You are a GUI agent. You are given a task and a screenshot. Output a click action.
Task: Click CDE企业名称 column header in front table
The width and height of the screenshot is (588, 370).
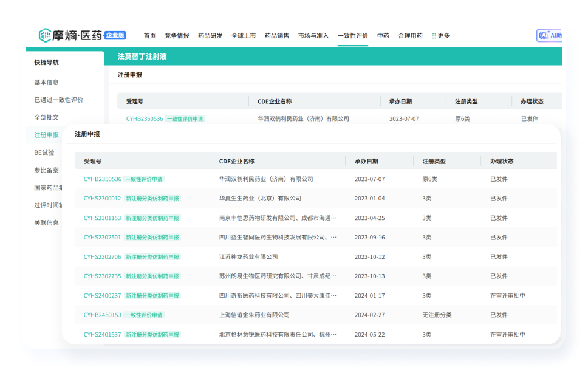tap(237, 162)
